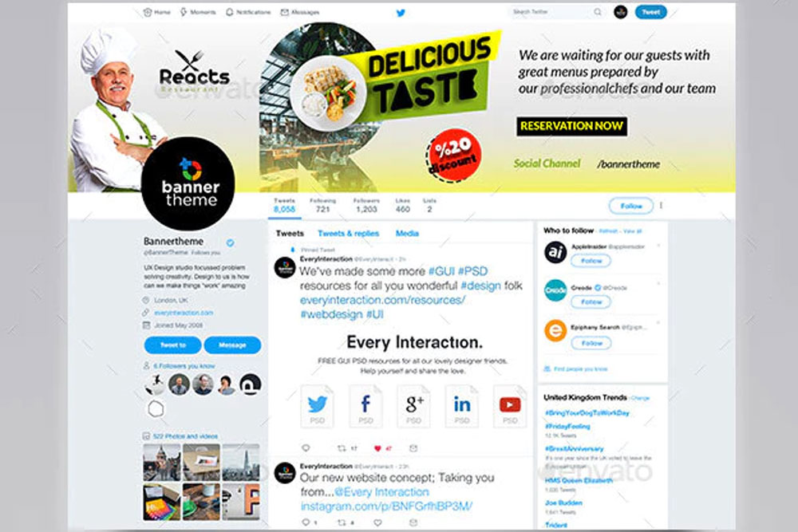The height and width of the screenshot is (532, 798).
Task: Click the search magnifier icon
Action: [x=598, y=12]
